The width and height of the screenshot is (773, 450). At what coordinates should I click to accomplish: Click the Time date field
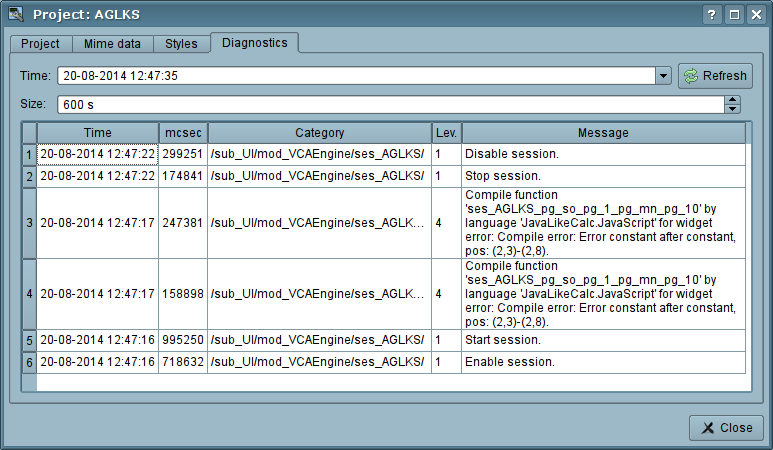(x=355, y=76)
